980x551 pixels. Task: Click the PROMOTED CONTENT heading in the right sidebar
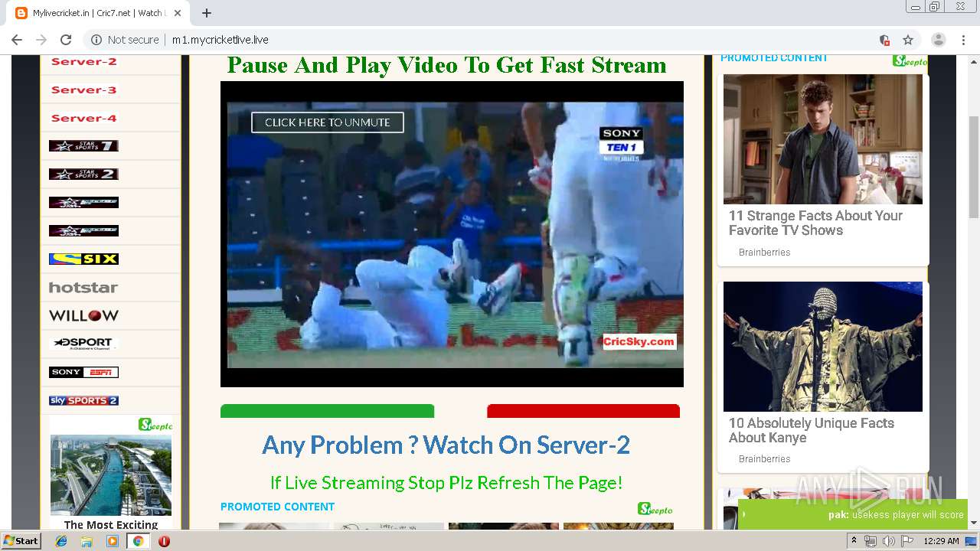774,58
